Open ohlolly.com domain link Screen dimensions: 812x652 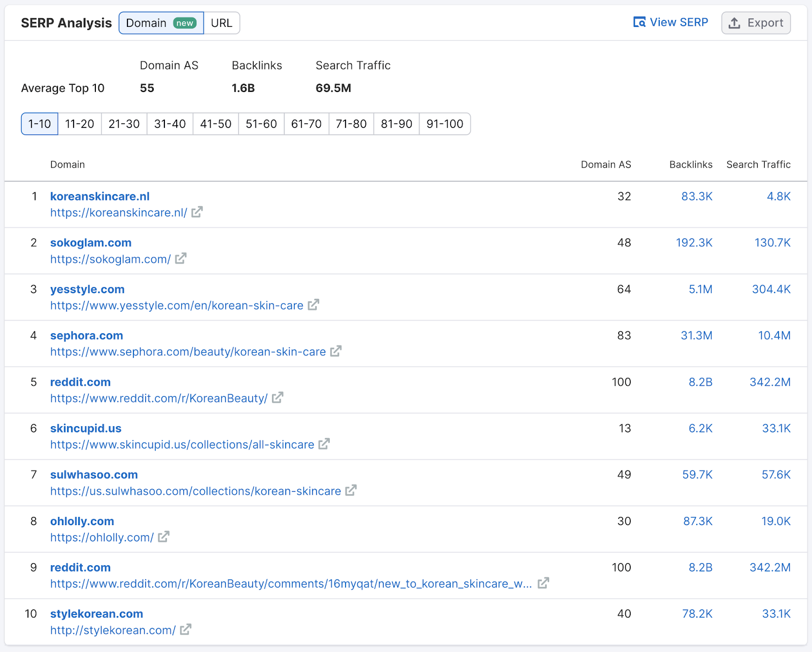point(82,521)
